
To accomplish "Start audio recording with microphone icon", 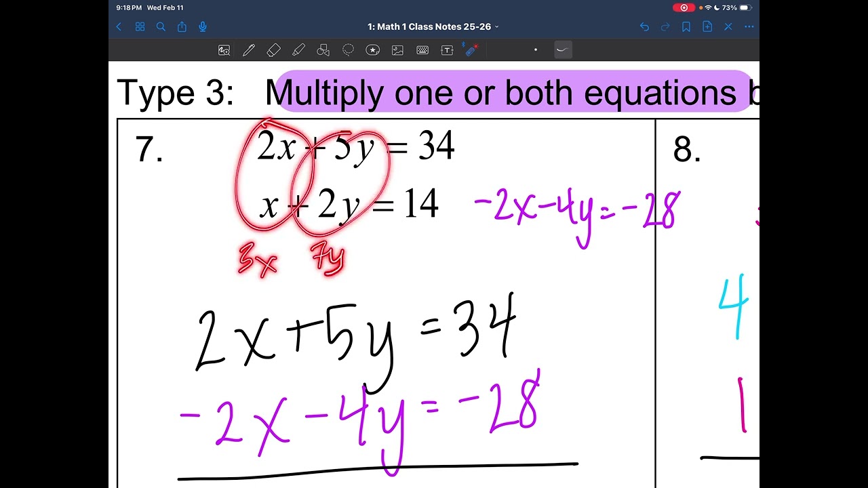I will point(203,27).
